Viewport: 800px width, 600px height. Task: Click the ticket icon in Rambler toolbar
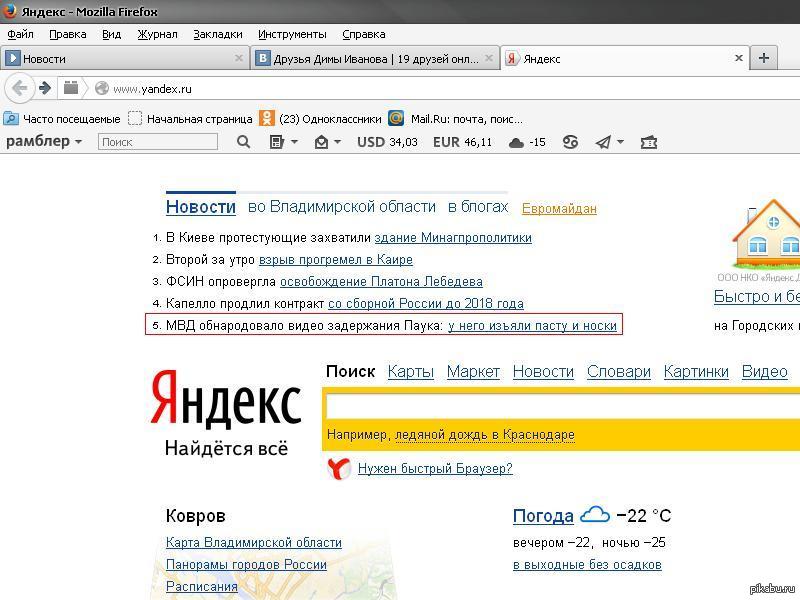[x=649, y=142]
